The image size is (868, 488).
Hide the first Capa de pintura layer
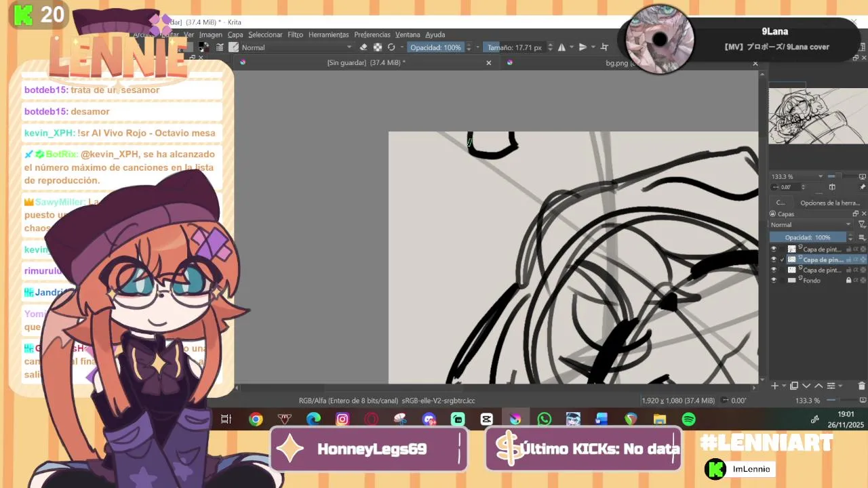[x=774, y=249]
